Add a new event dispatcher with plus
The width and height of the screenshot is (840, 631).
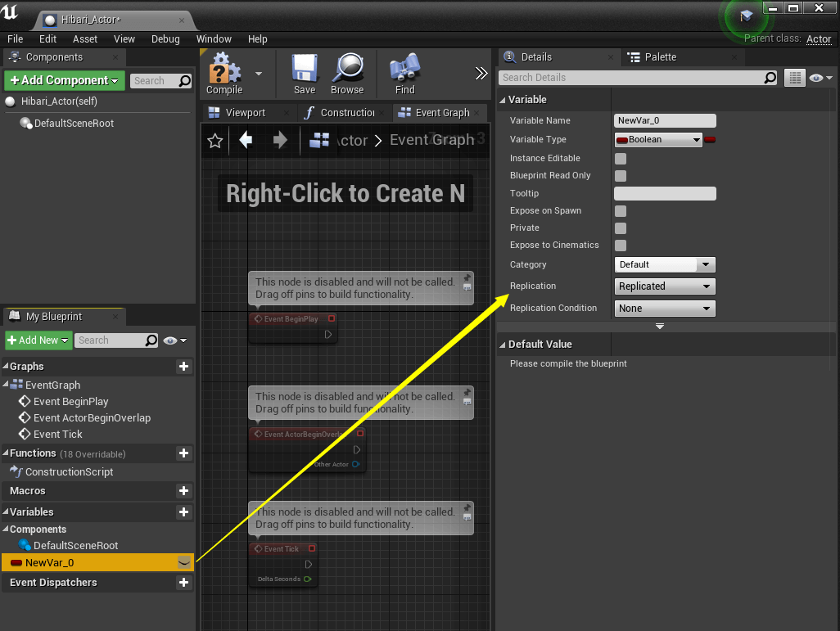coord(183,582)
